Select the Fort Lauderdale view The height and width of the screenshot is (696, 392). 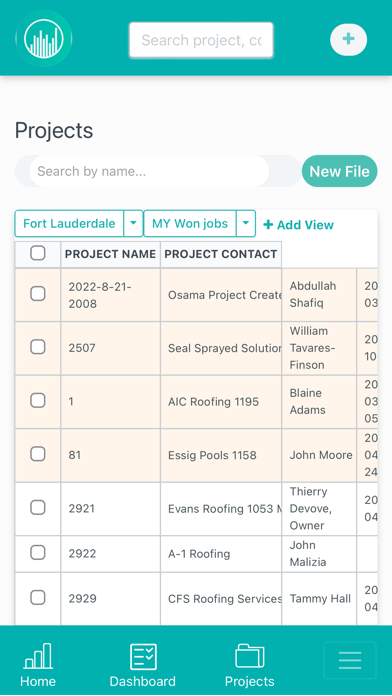(x=69, y=223)
